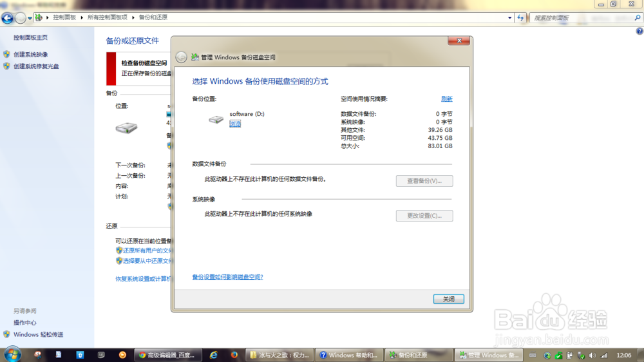Click the address bar refresh button
The image size is (644, 362).
520,17
